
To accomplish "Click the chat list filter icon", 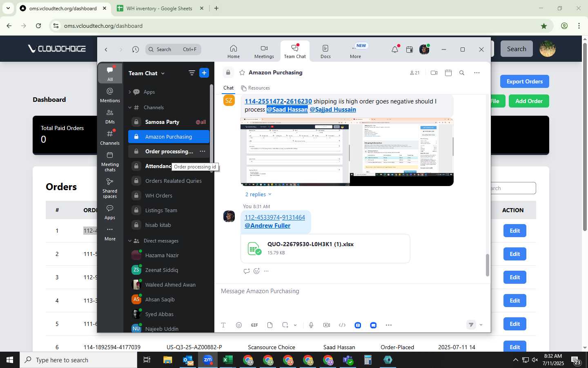I will click(x=192, y=73).
